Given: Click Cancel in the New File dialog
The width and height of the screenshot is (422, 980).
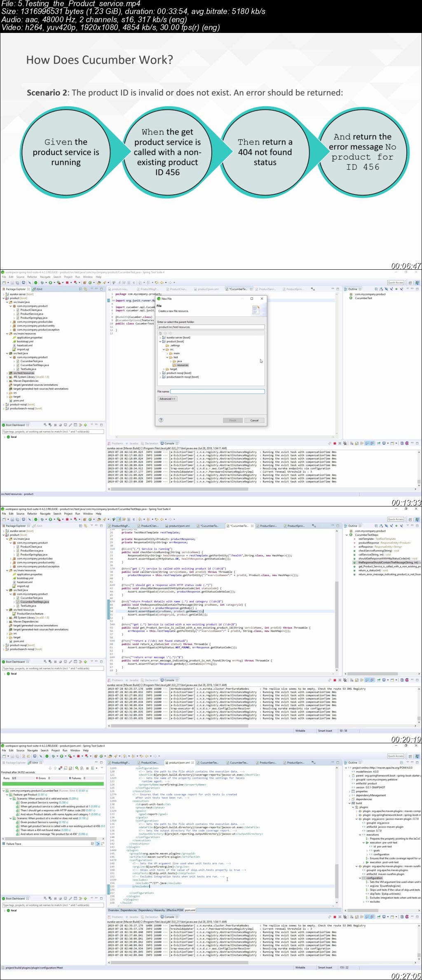Looking at the screenshot, I should coord(254,420).
